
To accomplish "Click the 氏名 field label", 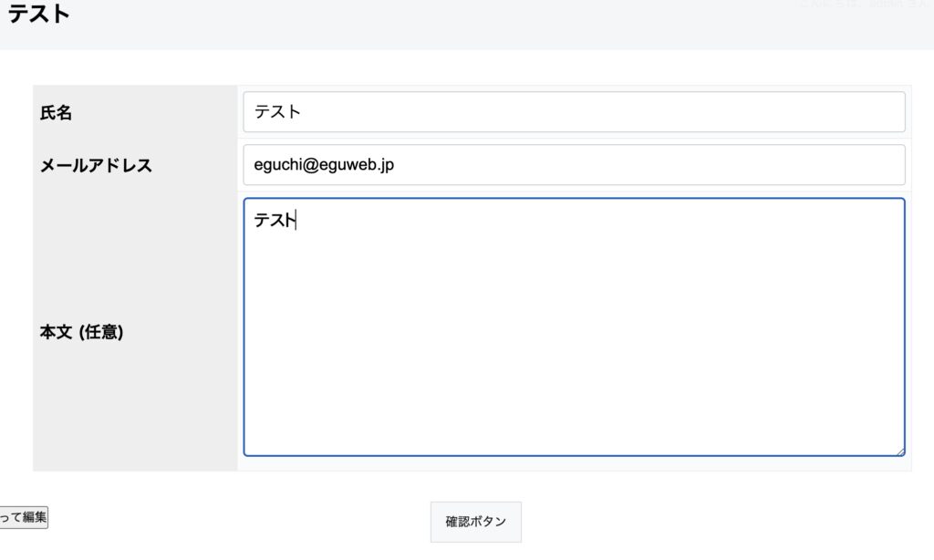I will 56,113.
